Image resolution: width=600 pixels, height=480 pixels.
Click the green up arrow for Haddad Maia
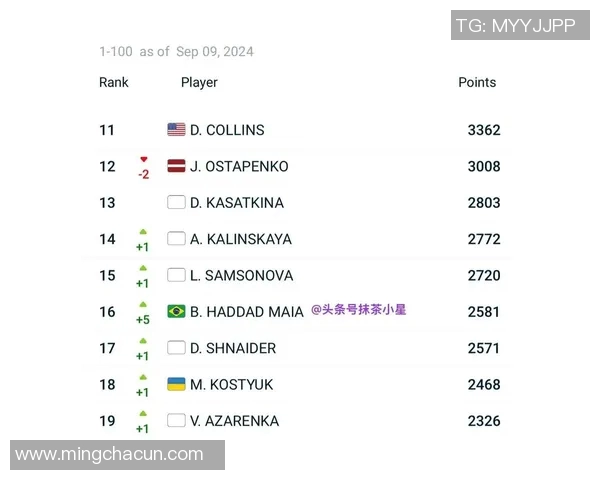(x=143, y=304)
